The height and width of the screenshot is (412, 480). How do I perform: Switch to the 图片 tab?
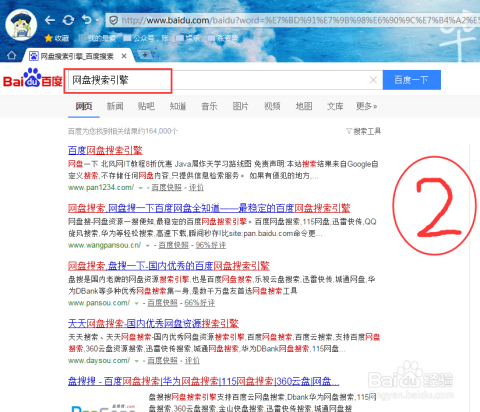click(x=241, y=106)
